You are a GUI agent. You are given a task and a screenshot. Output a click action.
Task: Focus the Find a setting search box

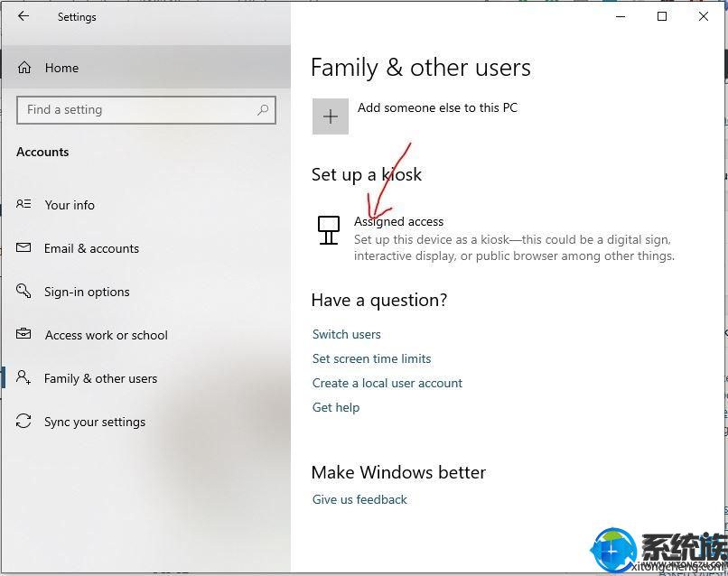click(x=146, y=110)
